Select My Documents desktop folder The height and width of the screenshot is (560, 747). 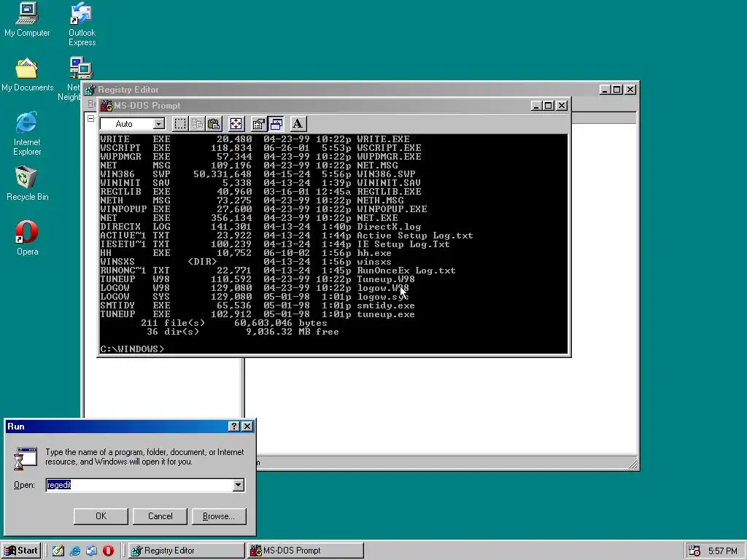27,75
